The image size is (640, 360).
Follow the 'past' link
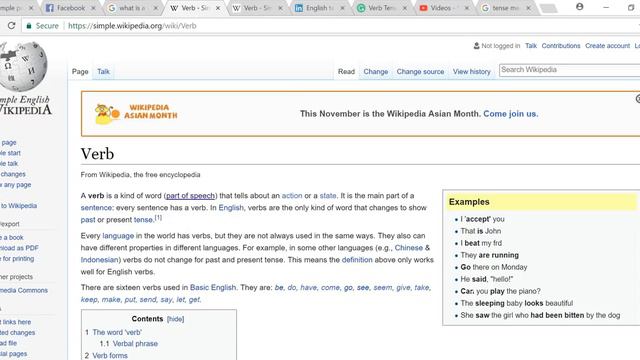pos(88,220)
